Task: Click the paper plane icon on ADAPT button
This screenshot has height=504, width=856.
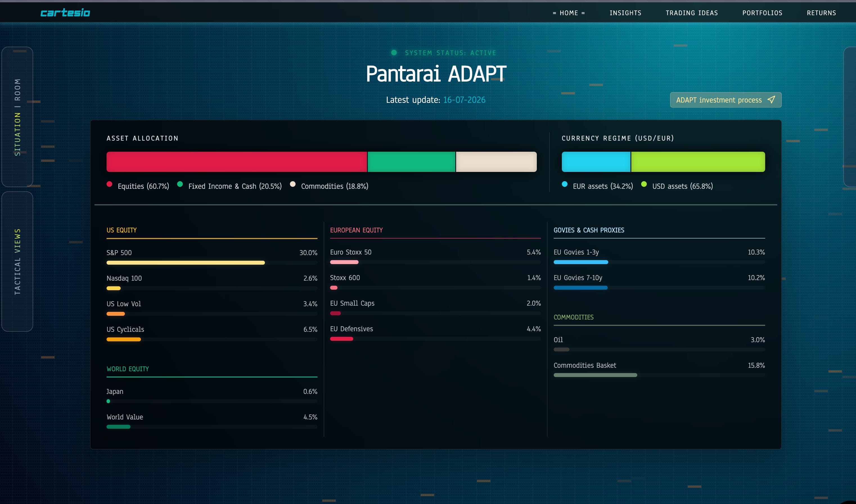Action: 771,99
